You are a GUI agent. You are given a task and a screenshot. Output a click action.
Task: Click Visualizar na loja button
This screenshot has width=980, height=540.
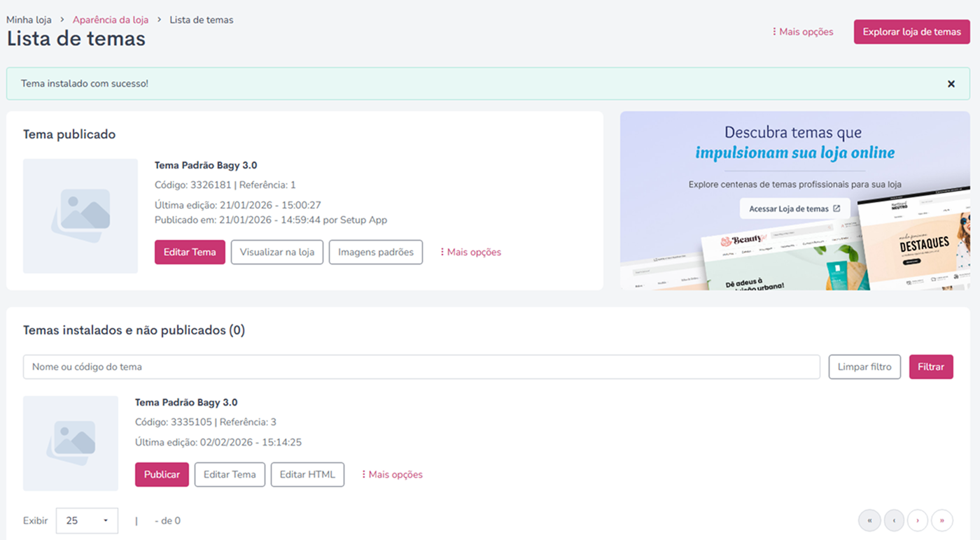(x=277, y=252)
